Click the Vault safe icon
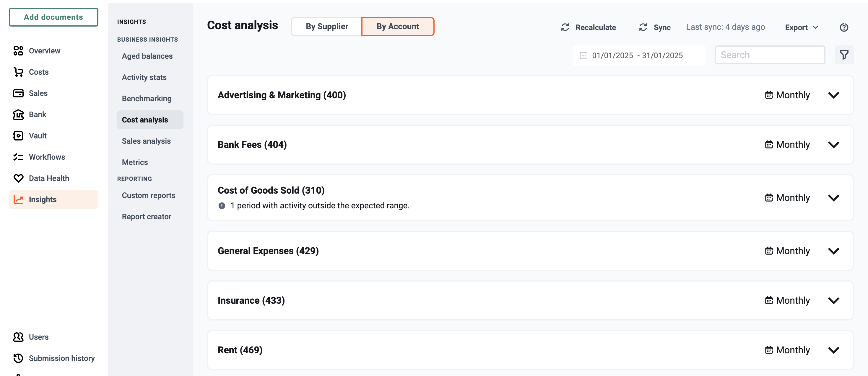Viewport: 868px width, 376px height. click(18, 136)
